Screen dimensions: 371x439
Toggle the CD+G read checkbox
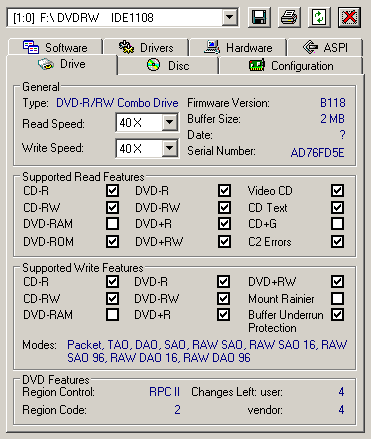(x=337, y=224)
